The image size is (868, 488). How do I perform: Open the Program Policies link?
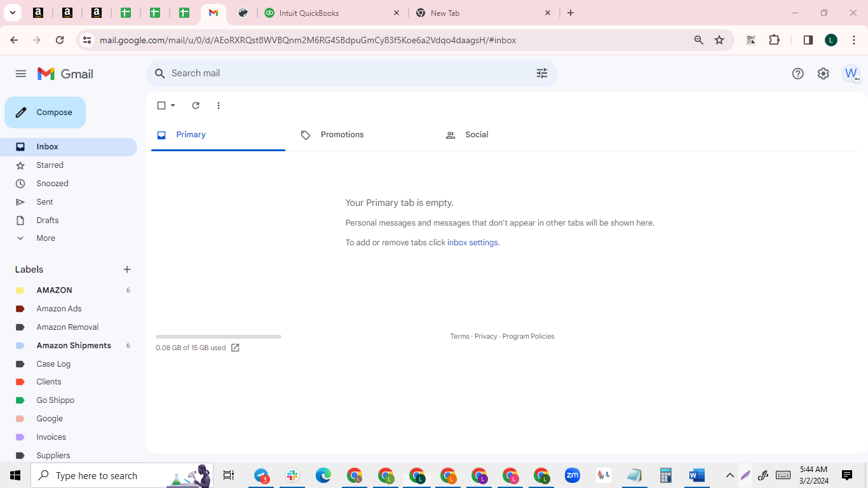(528, 337)
